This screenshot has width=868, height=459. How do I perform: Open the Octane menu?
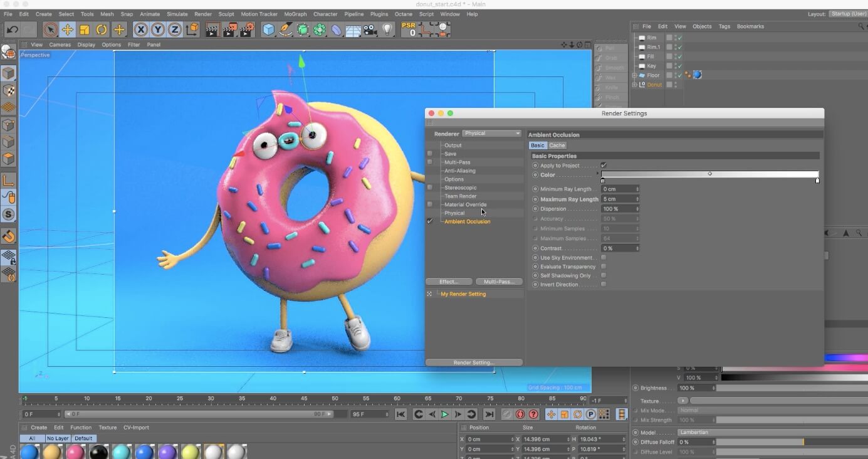click(x=403, y=14)
